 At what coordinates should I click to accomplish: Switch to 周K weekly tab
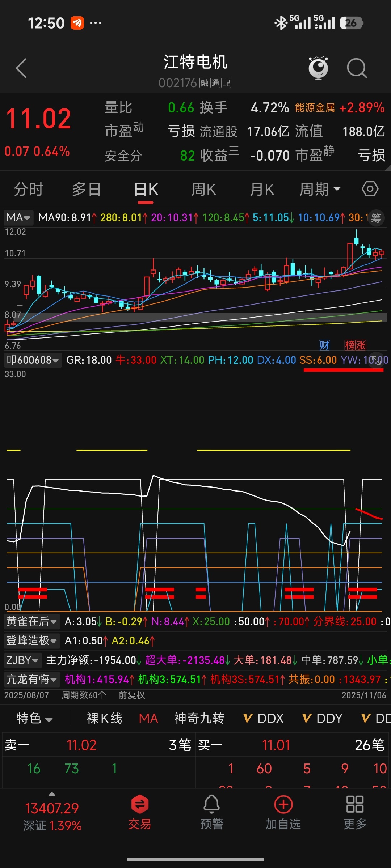point(204,189)
